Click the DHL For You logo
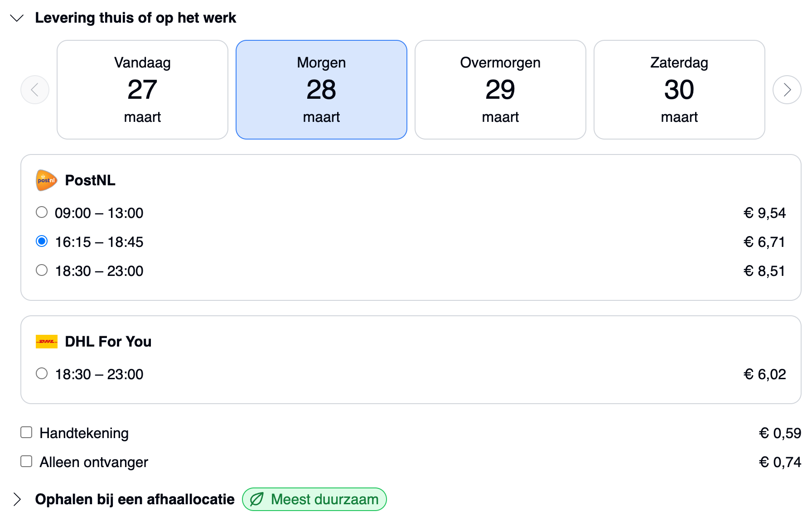 pos(46,341)
